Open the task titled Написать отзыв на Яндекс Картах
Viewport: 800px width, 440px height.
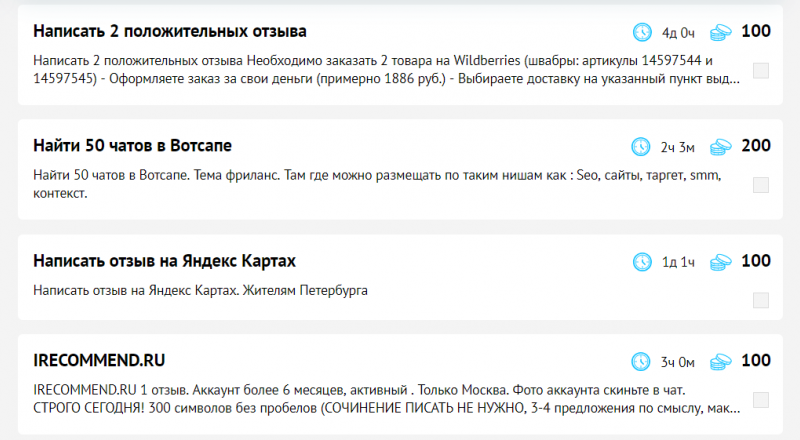coord(164,261)
